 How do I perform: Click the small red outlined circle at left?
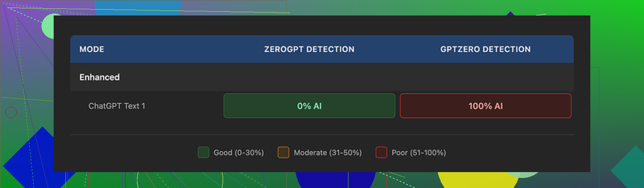(x=11, y=112)
